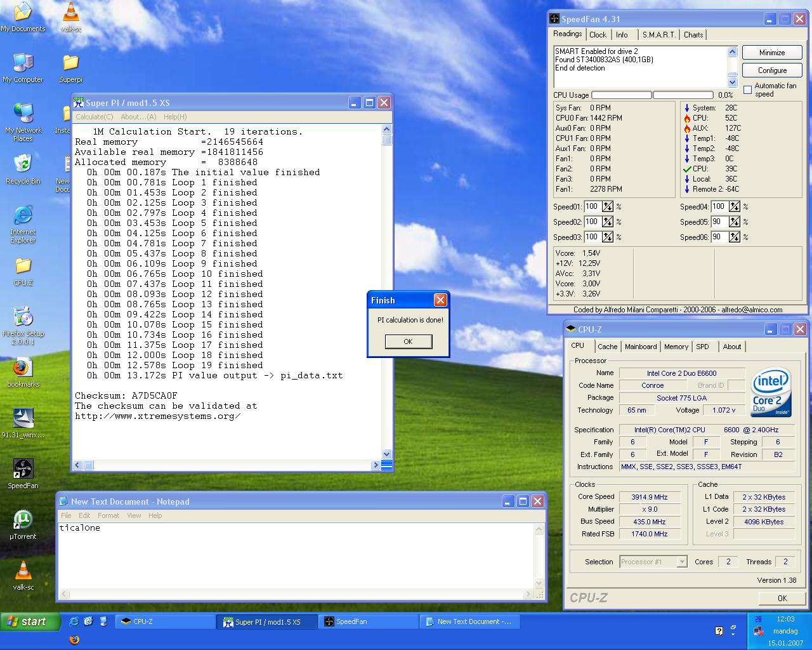
Task: Click inside the Notepad text area
Action: coord(296,556)
